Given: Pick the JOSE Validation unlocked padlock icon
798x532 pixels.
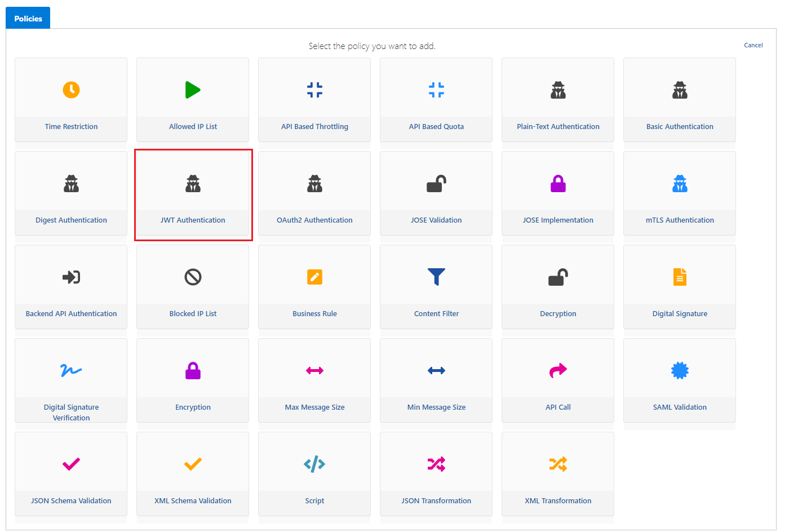Looking at the screenshot, I should pos(436,183).
